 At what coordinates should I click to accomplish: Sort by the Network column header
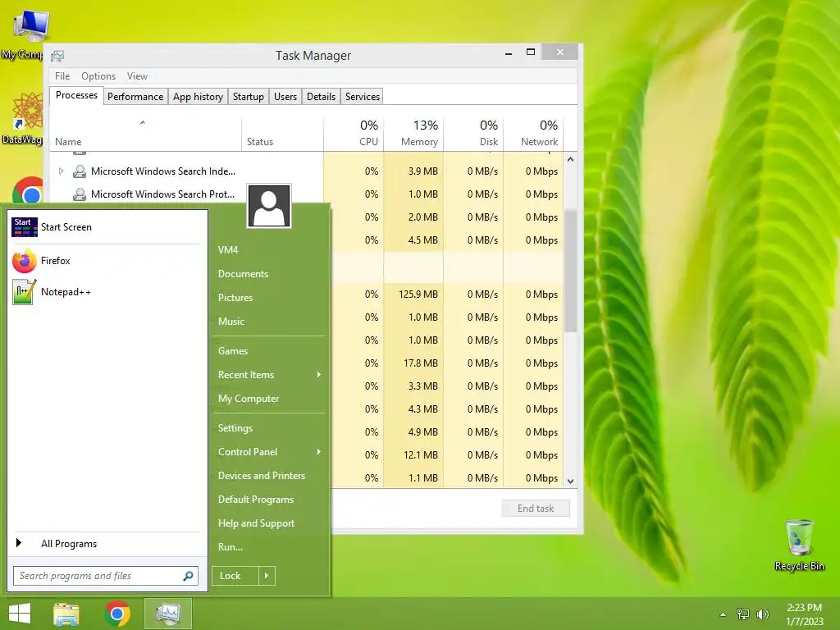point(533,132)
